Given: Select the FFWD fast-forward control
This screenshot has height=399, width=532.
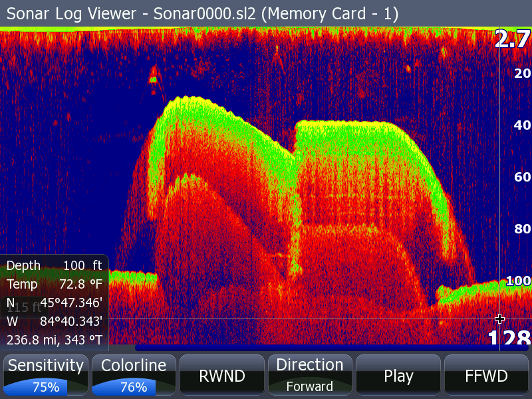Looking at the screenshot, I should (x=487, y=376).
